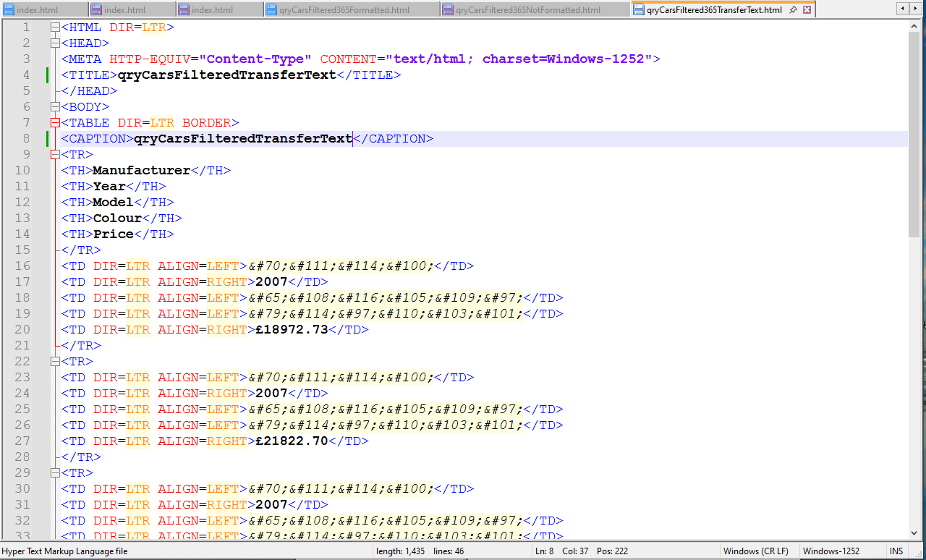
Task: Click the 2007 value on line 24
Action: tap(271, 394)
